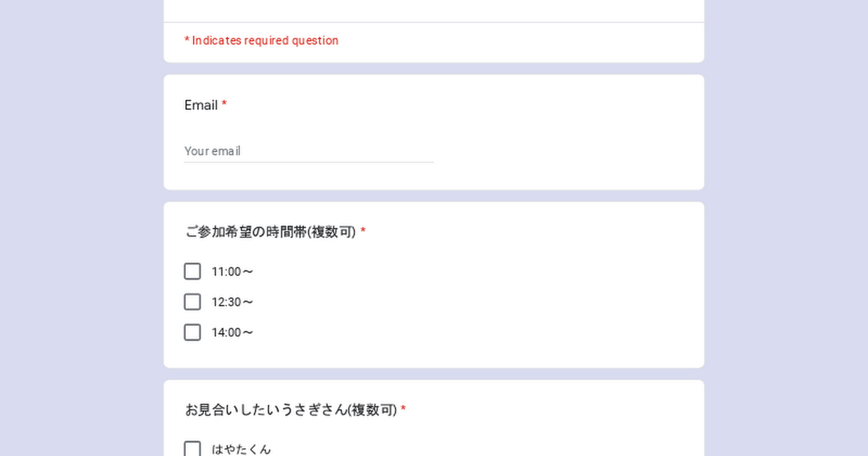This screenshot has width=868, height=456.
Task: Click the ご参加希望の時間帯 question title
Action: pos(270,232)
